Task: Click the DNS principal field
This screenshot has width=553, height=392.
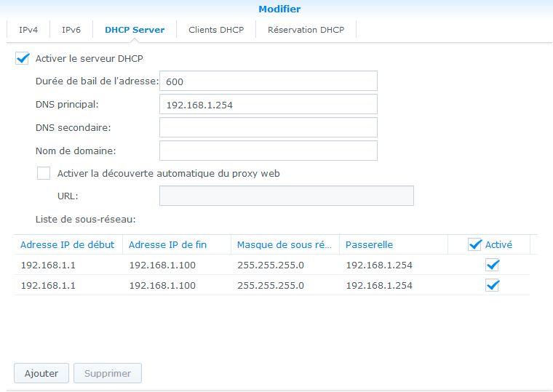Action: click(x=268, y=105)
